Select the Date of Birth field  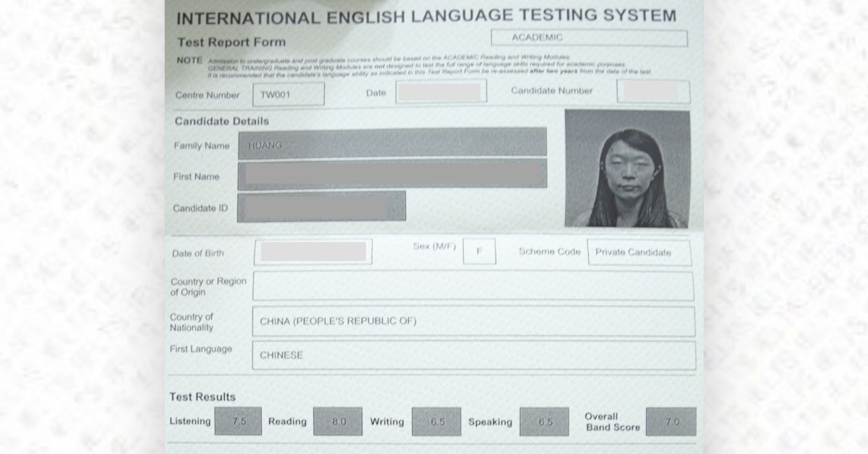tap(313, 252)
